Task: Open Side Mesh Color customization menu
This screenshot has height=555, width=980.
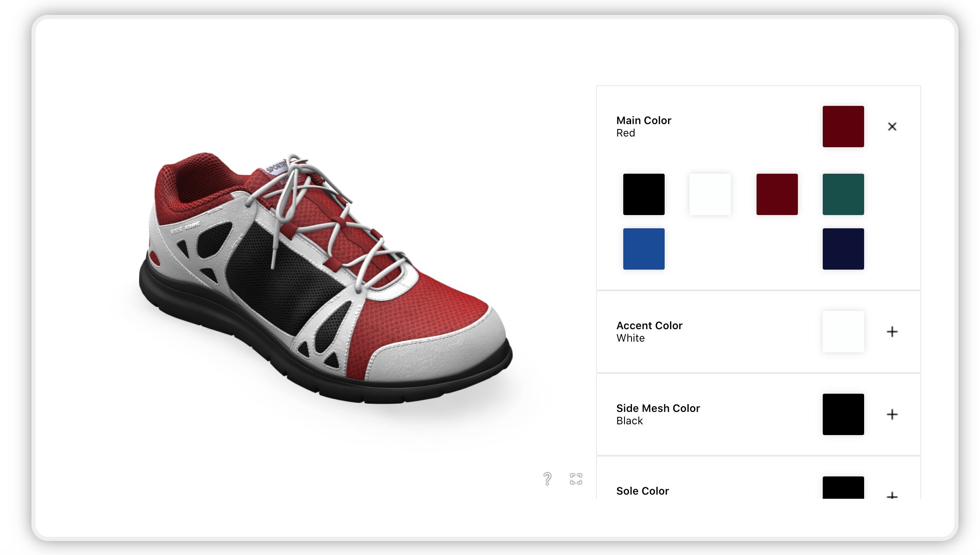Action: pos(893,414)
